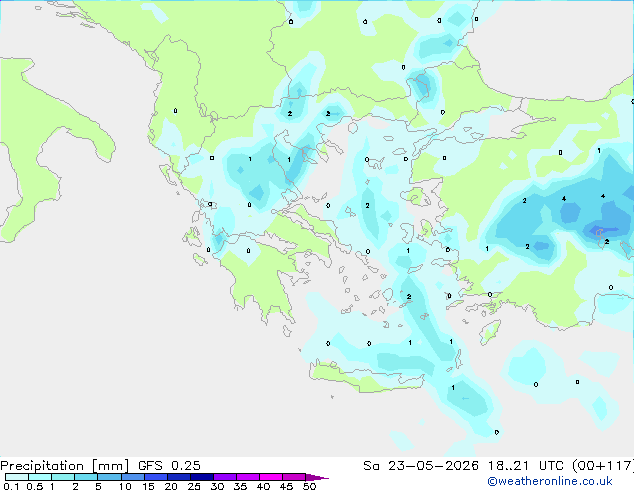Pick the 10–15 mm legend color box
This screenshot has width=634, height=490.
pos(133,477)
